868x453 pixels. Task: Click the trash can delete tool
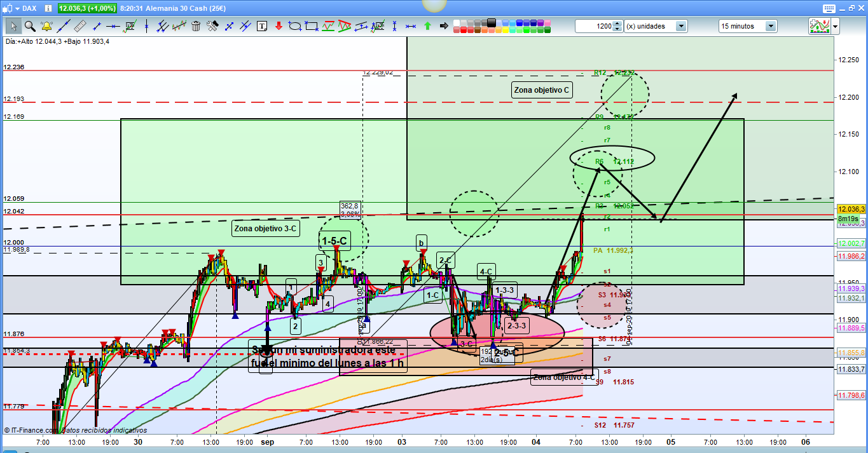196,26
